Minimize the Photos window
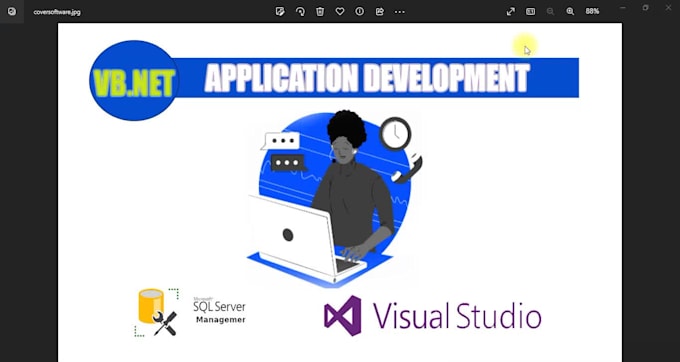 coord(623,8)
